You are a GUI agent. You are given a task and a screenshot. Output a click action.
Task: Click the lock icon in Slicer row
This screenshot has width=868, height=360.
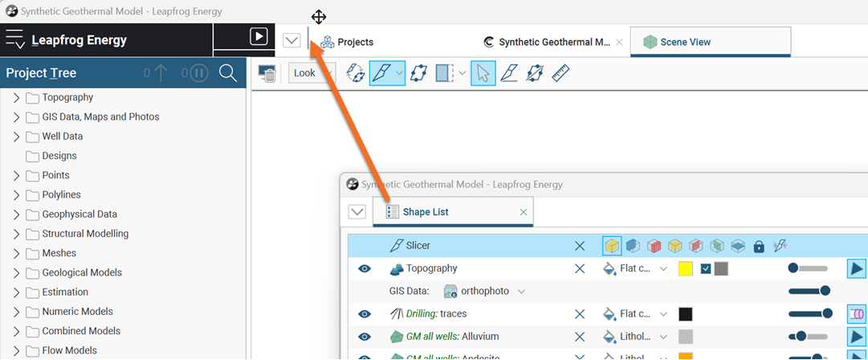(x=759, y=246)
